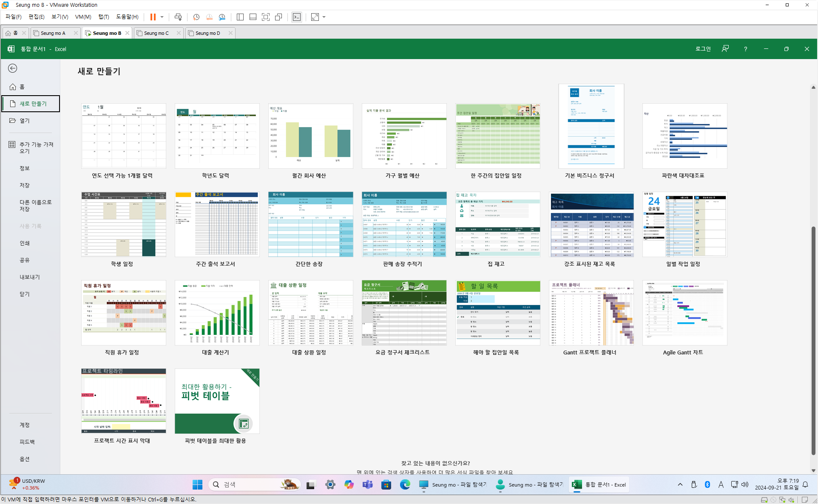
Task: Select 열기 in the sidebar
Action: tap(25, 121)
